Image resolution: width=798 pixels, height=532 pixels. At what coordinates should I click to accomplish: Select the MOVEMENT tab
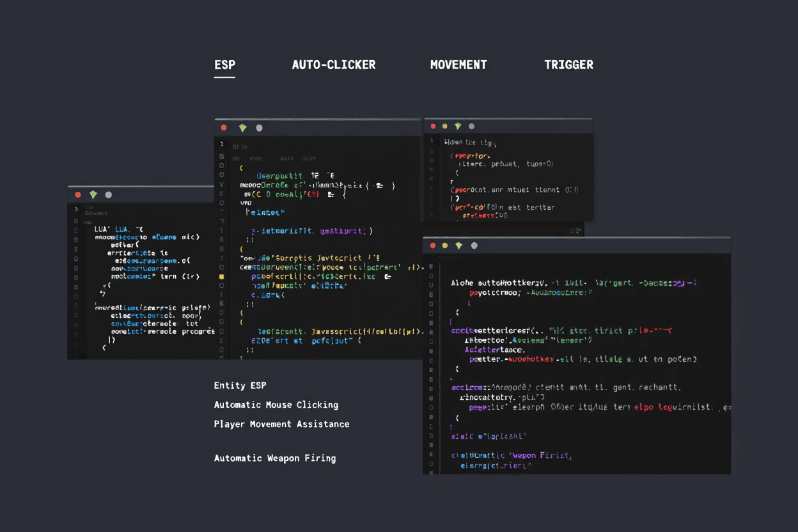point(458,65)
